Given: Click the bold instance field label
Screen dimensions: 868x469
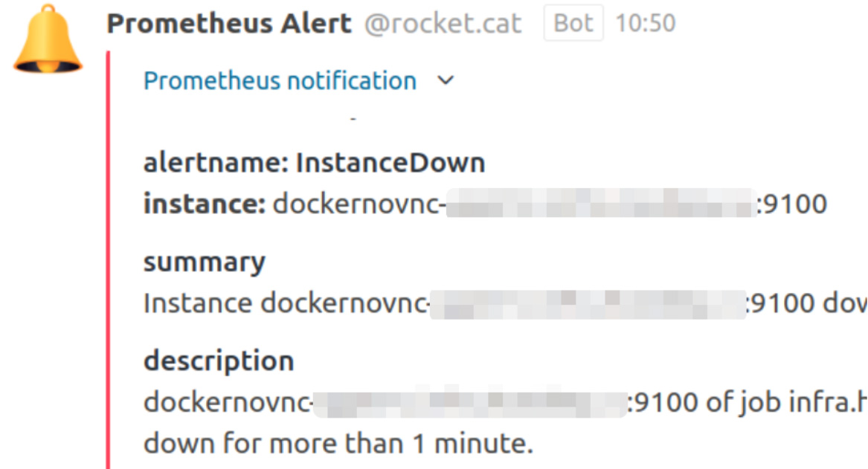Looking at the screenshot, I should (204, 203).
